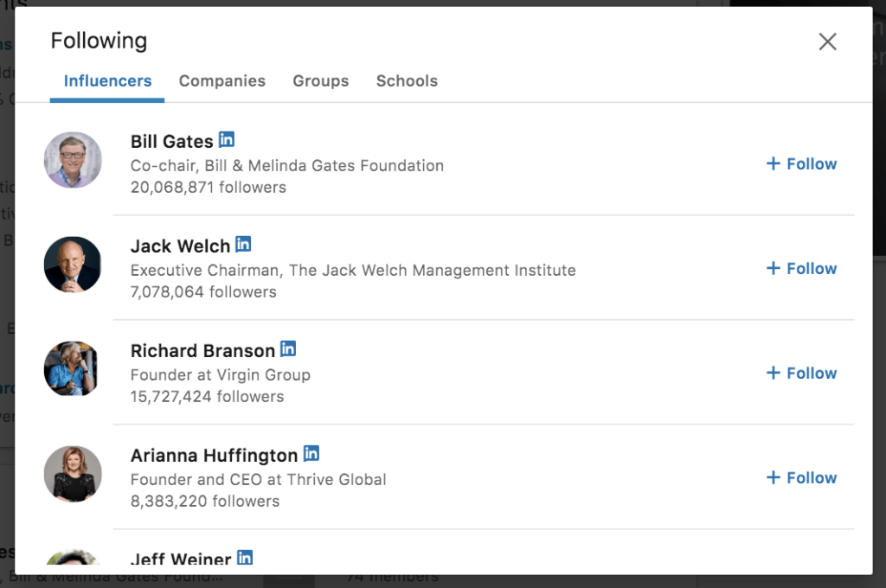Stay on the Influencers tab
This screenshot has height=588, width=886.
(x=106, y=80)
